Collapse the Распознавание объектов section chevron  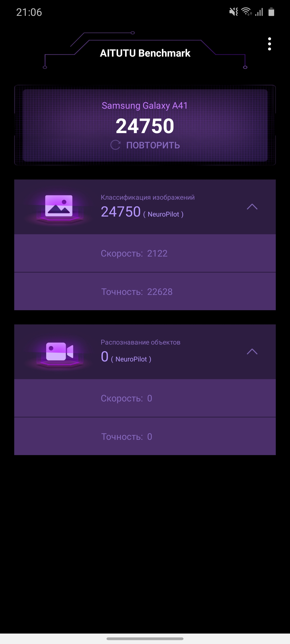click(252, 352)
